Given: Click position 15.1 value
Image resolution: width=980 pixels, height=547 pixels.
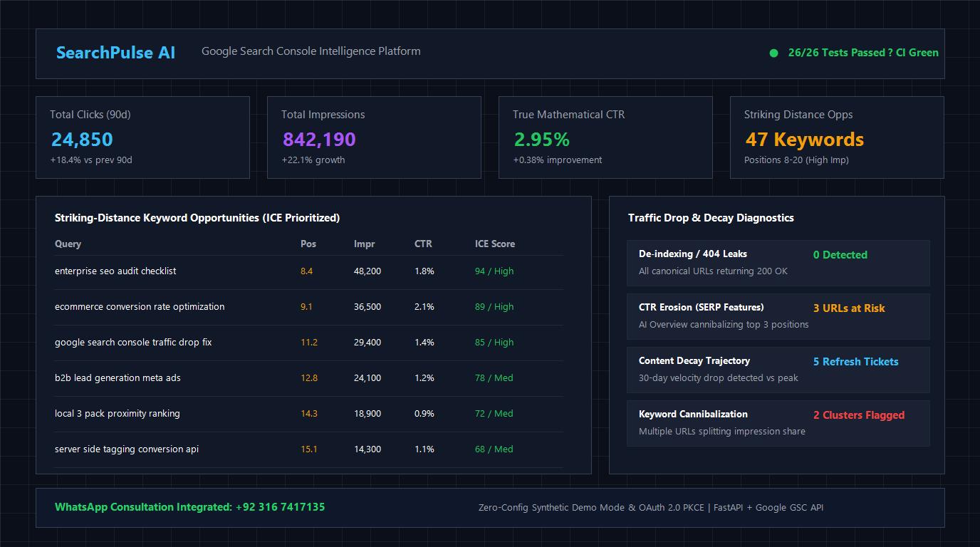Looking at the screenshot, I should [x=309, y=449].
